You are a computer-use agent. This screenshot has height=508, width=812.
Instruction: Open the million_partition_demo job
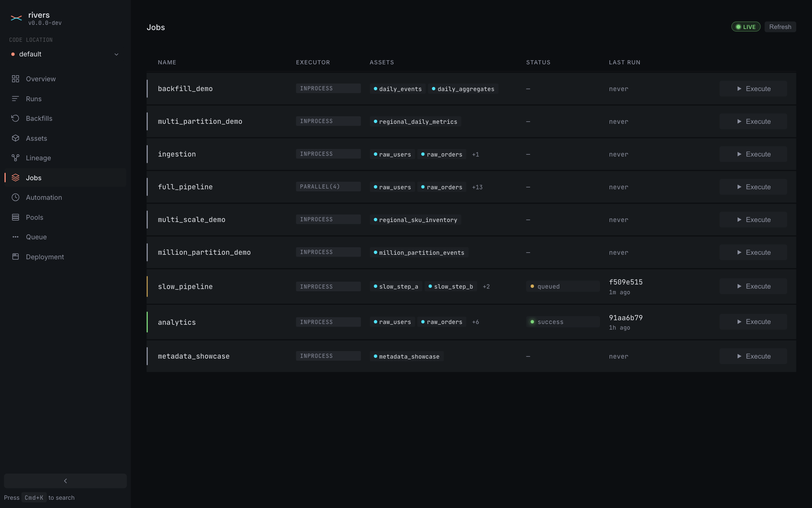point(204,252)
